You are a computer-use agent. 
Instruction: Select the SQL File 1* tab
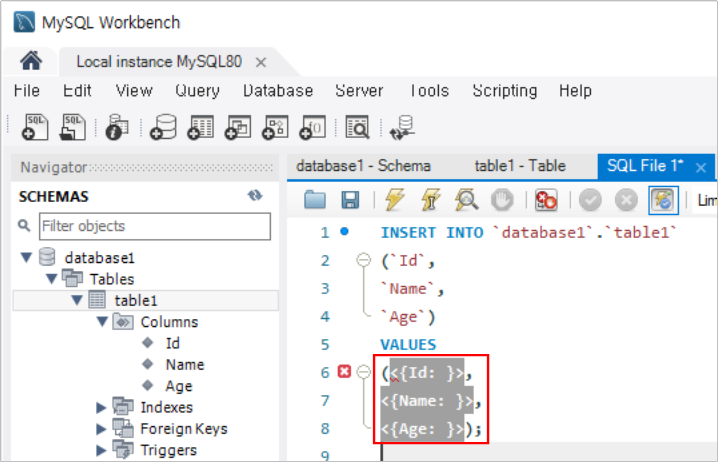(645, 166)
